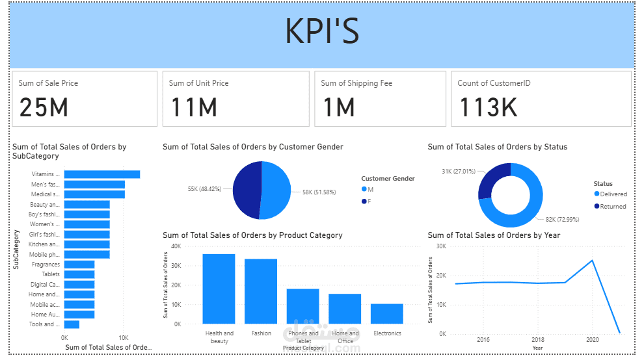The width and height of the screenshot is (644, 362).
Task: Click the 1M shipping fee value
Action: pyautogui.click(x=338, y=107)
